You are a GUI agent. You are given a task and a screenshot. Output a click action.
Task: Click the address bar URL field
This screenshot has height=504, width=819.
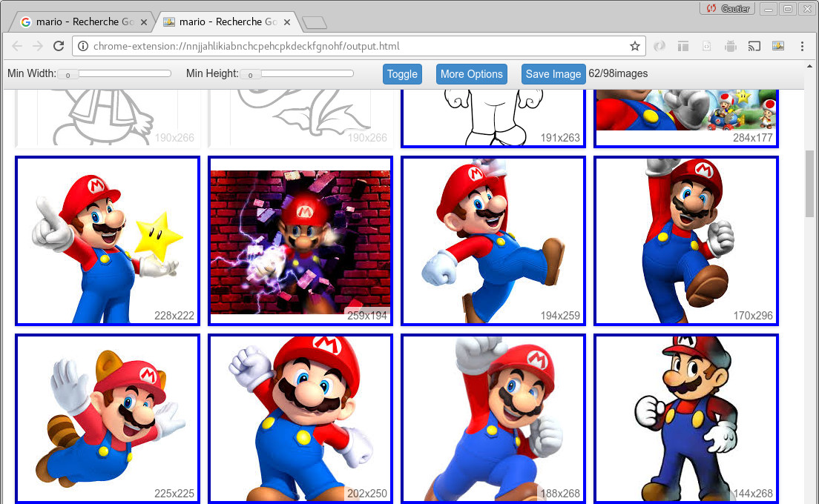[x=358, y=46]
